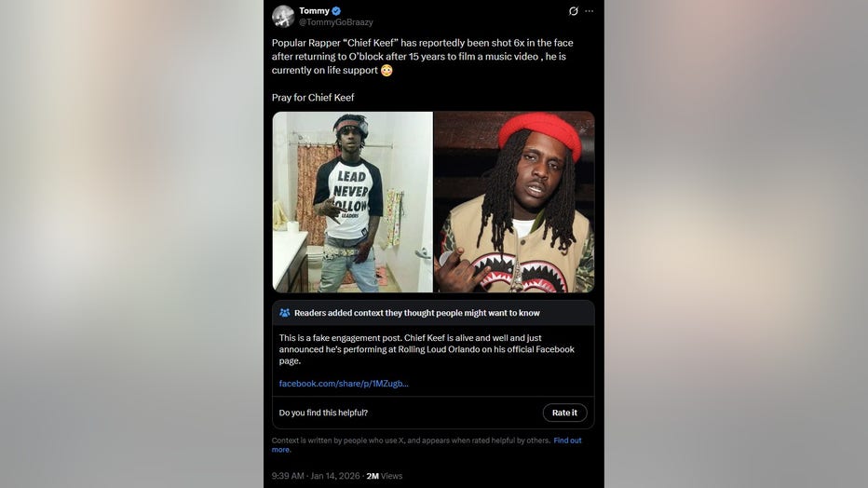Click the Community Notes people icon
Viewport: 868px width, 488px height.
285,313
